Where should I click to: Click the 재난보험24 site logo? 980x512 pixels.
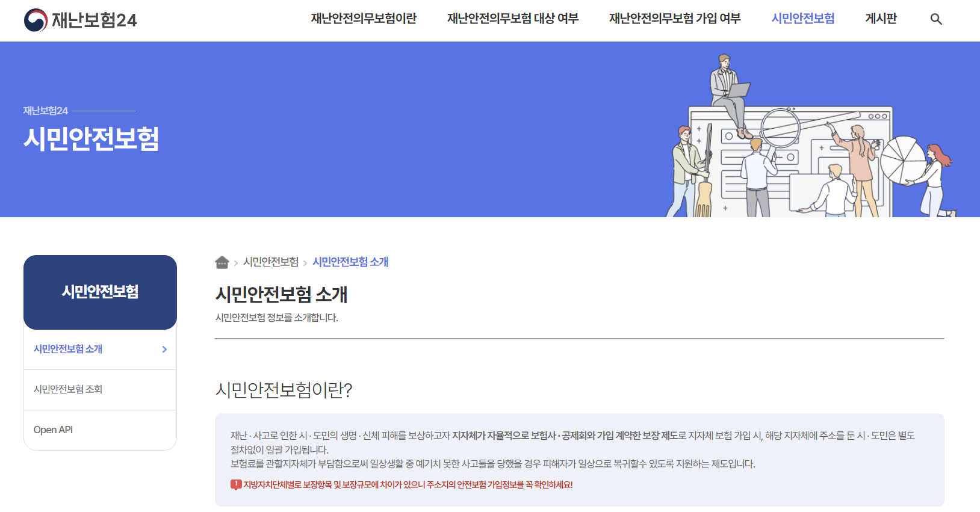pyautogui.click(x=80, y=20)
